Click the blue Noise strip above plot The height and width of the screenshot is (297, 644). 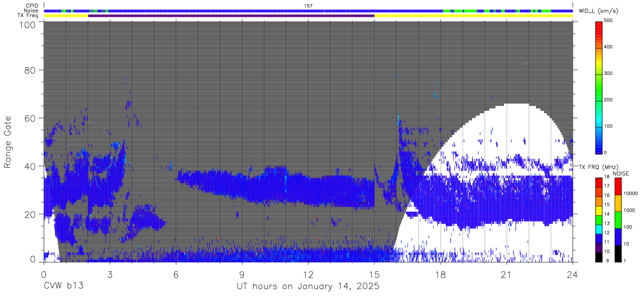[308, 10]
